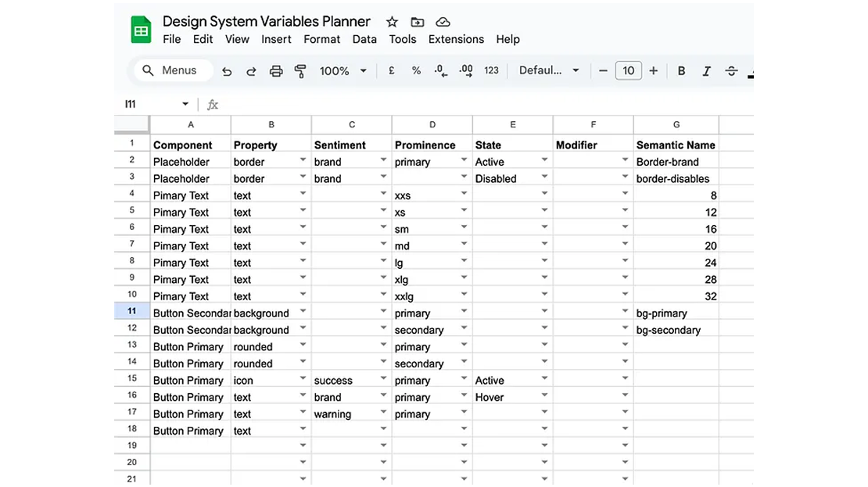Viewport: 868px width, 487px height.
Task: Open Prominence dropdown arrow in row 19
Action: point(464,445)
